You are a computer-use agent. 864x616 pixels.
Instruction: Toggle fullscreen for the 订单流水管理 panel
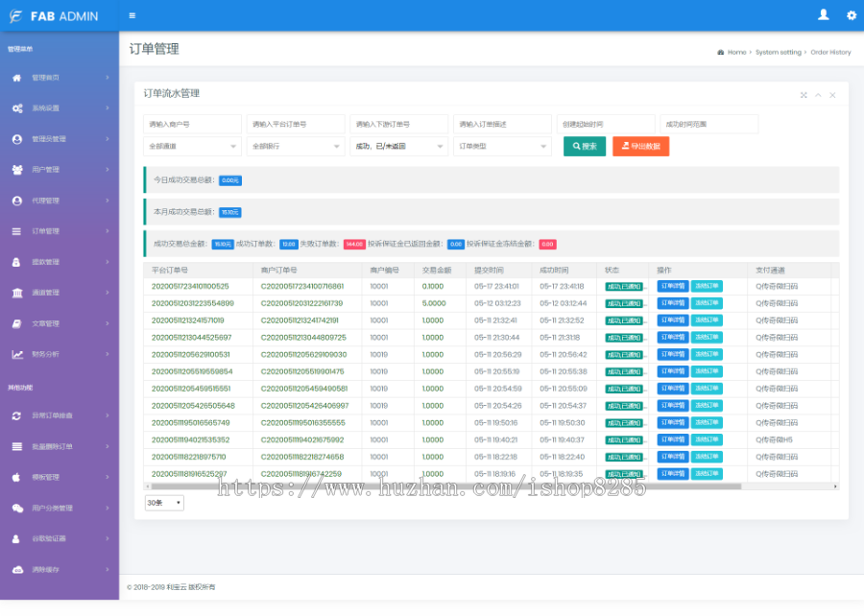tap(804, 95)
